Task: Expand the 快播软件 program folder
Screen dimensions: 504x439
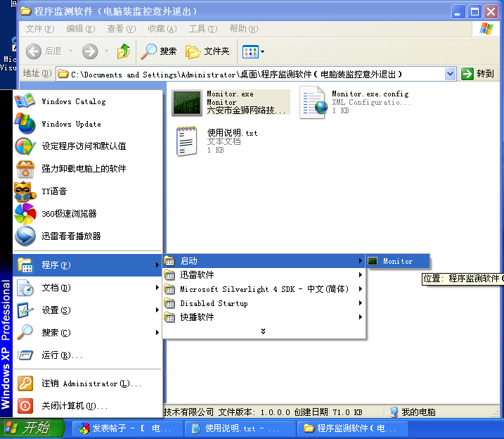Action: 264,317
